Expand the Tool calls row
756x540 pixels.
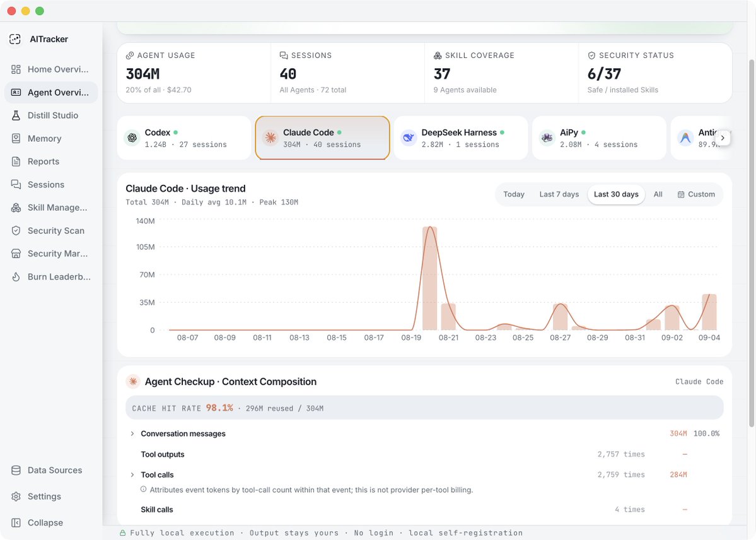(132, 475)
